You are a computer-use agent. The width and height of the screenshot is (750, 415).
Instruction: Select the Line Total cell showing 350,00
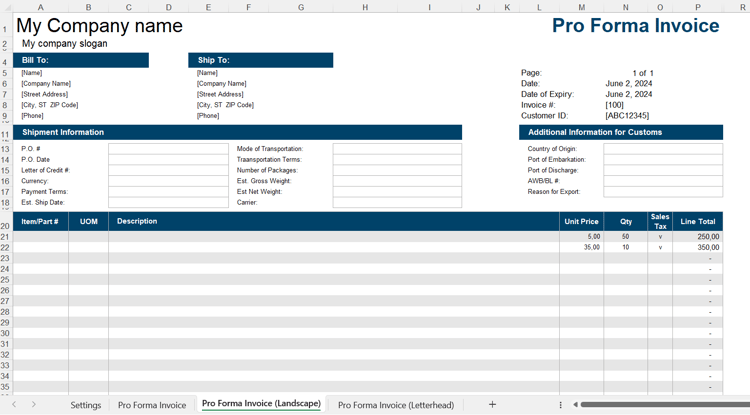(697, 247)
